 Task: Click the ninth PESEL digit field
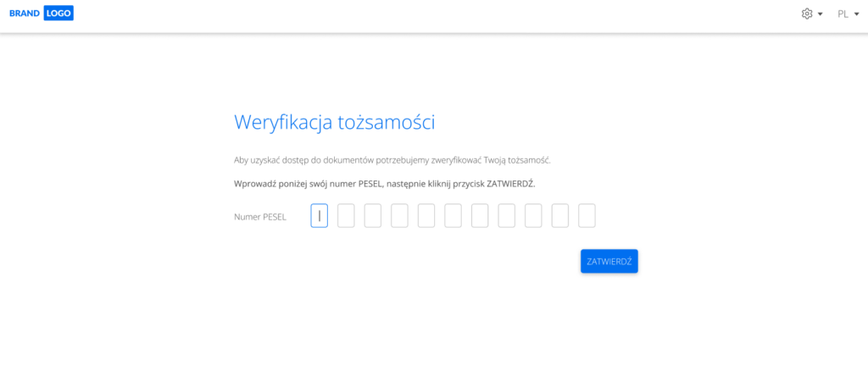[533, 216]
